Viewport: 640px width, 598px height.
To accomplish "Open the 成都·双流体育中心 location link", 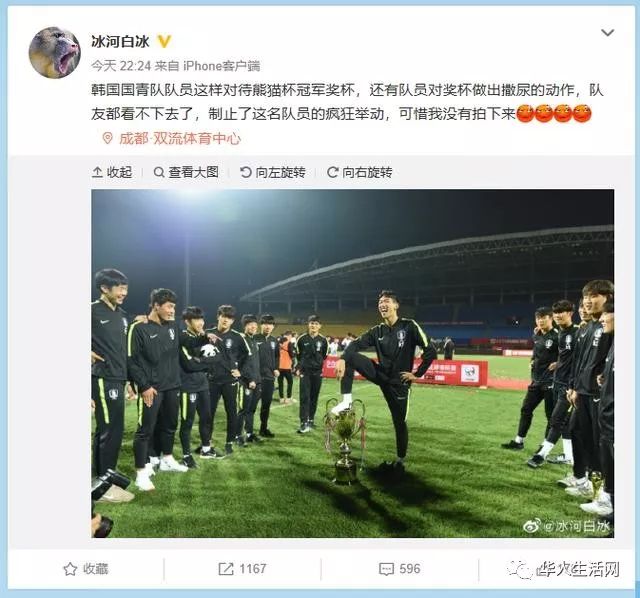I will [x=180, y=139].
